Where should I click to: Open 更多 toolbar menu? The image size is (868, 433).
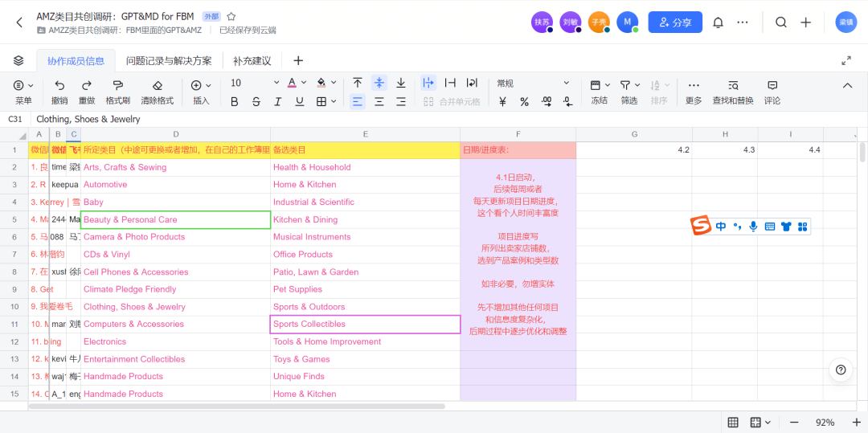(x=693, y=92)
